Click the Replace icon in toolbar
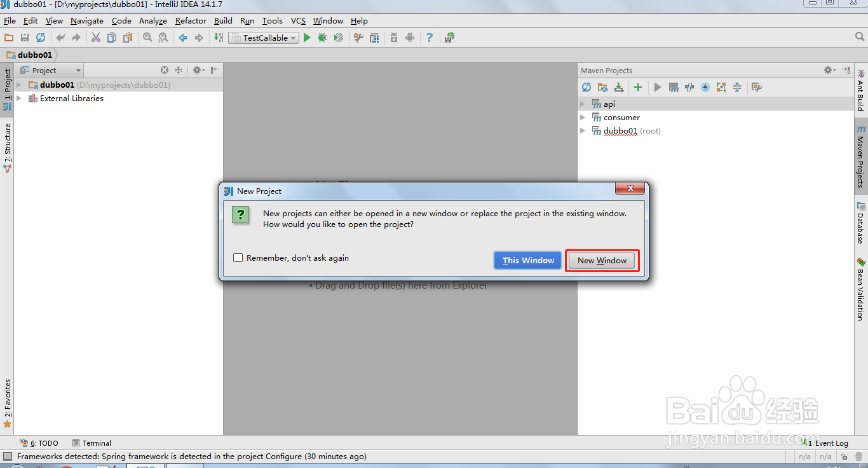Image resolution: width=868 pixels, height=468 pixels. [x=163, y=38]
